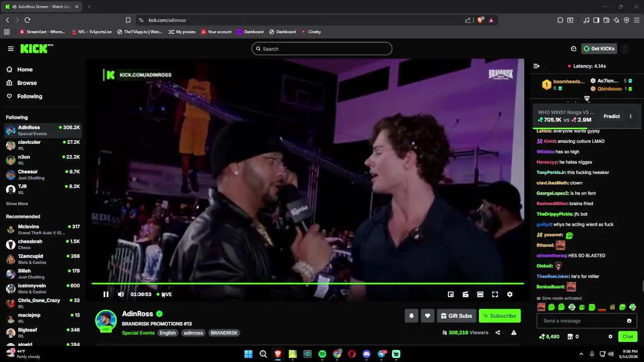Go back in browser history

(7, 20)
